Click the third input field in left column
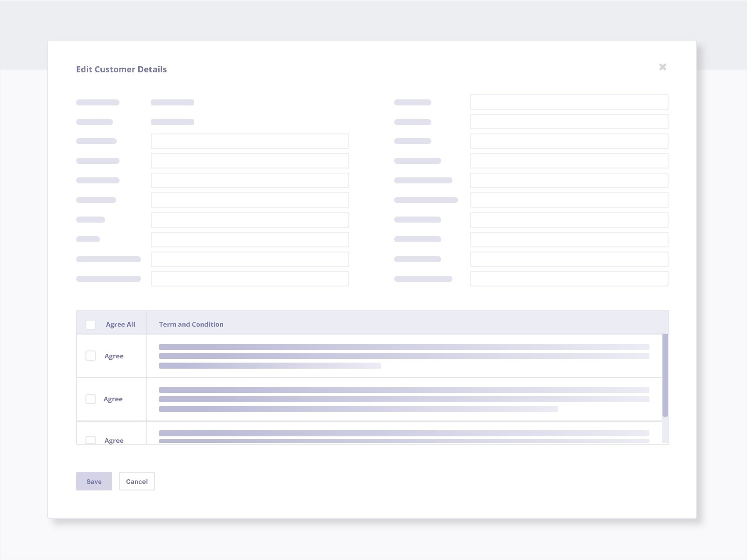 [x=249, y=180]
